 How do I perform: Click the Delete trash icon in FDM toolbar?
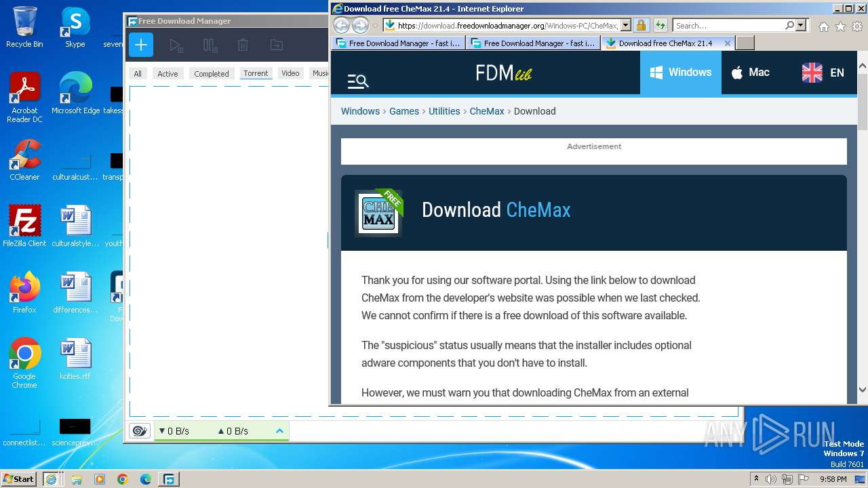(x=243, y=45)
